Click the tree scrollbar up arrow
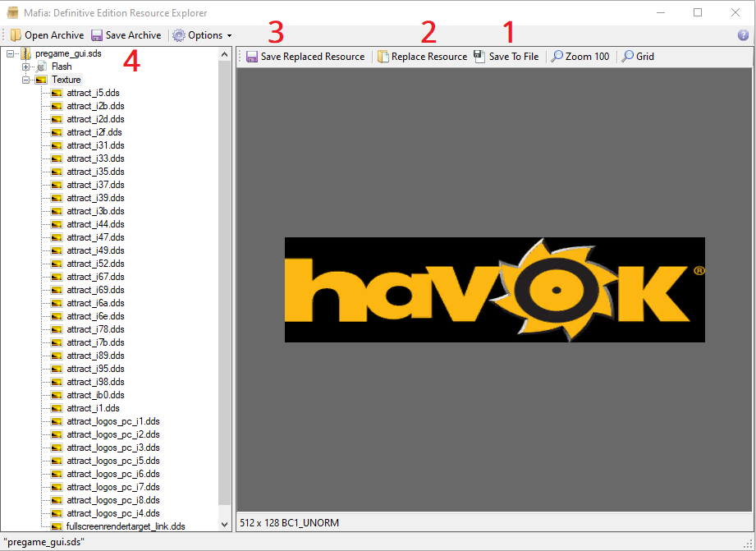756x551 pixels. pyautogui.click(x=224, y=54)
